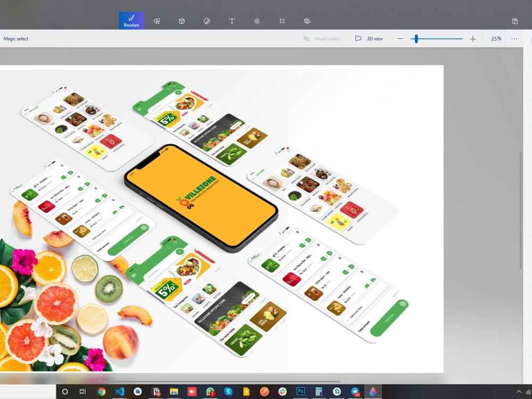Open Task View on taskbar

(x=82, y=392)
